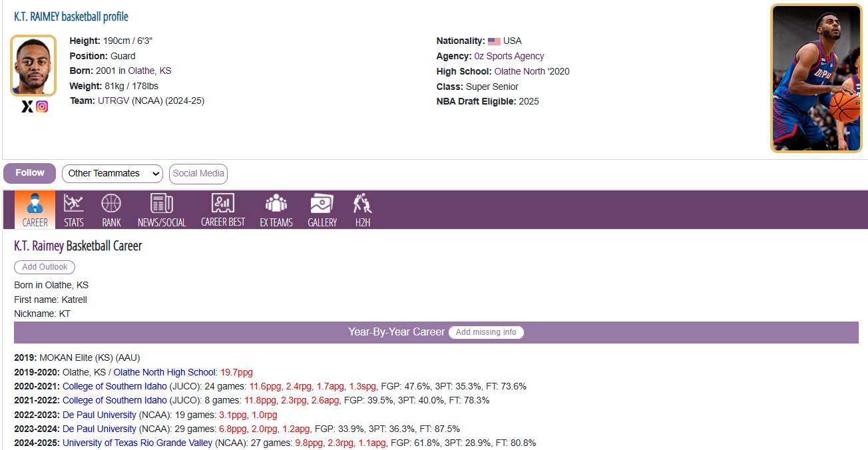868x450 pixels.
Task: Click the 9.8ppg stat for 2024-2025
Action: pyautogui.click(x=308, y=443)
